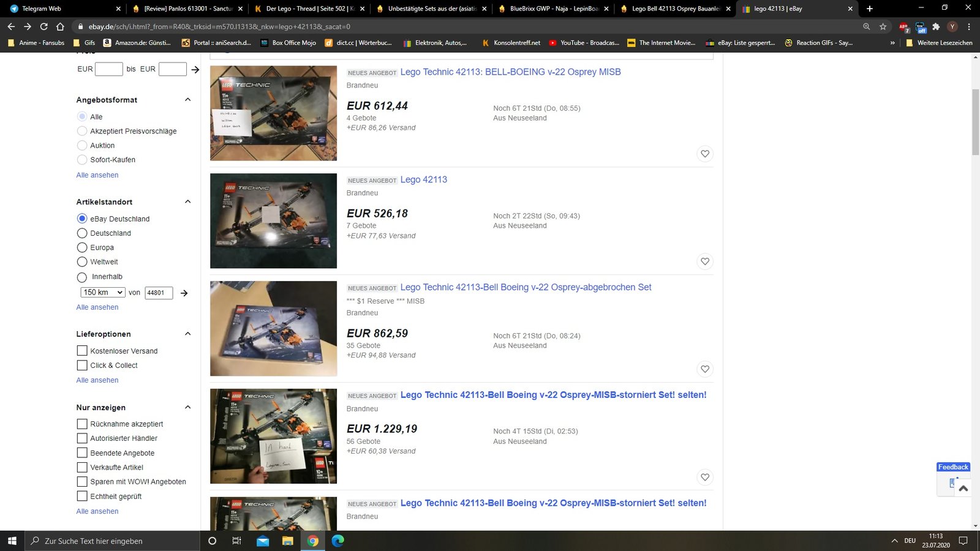Image resolution: width=980 pixels, height=551 pixels.
Task: Open Alle ansehen under Angebotsformat
Action: [x=97, y=175]
